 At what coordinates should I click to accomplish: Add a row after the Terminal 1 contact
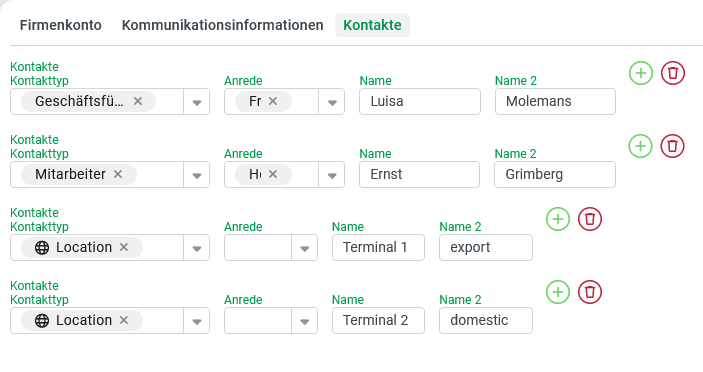(x=558, y=219)
